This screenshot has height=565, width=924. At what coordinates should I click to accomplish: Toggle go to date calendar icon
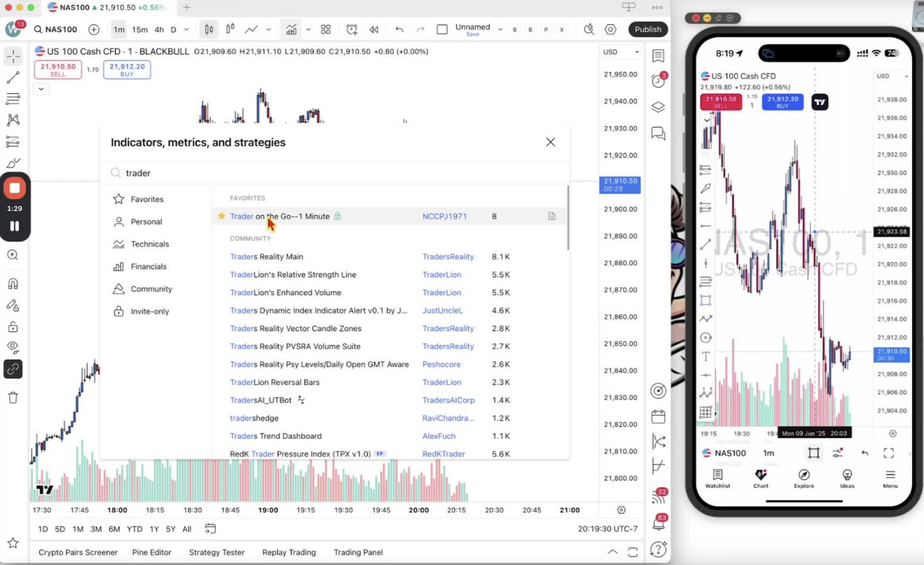[x=210, y=529]
